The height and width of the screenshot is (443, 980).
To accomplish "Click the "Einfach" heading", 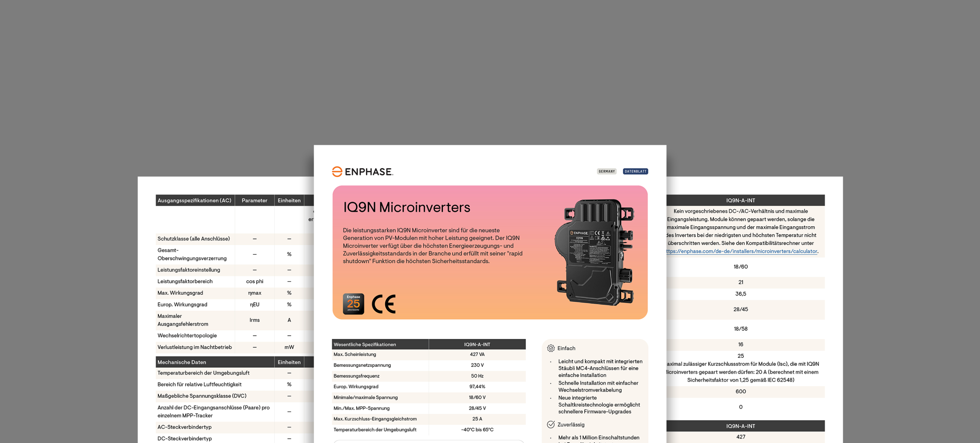I will [567, 348].
